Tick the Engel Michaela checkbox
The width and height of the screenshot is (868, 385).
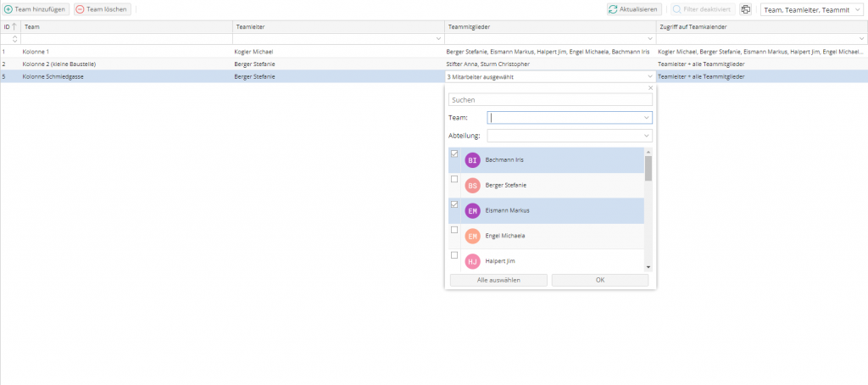[x=454, y=230]
